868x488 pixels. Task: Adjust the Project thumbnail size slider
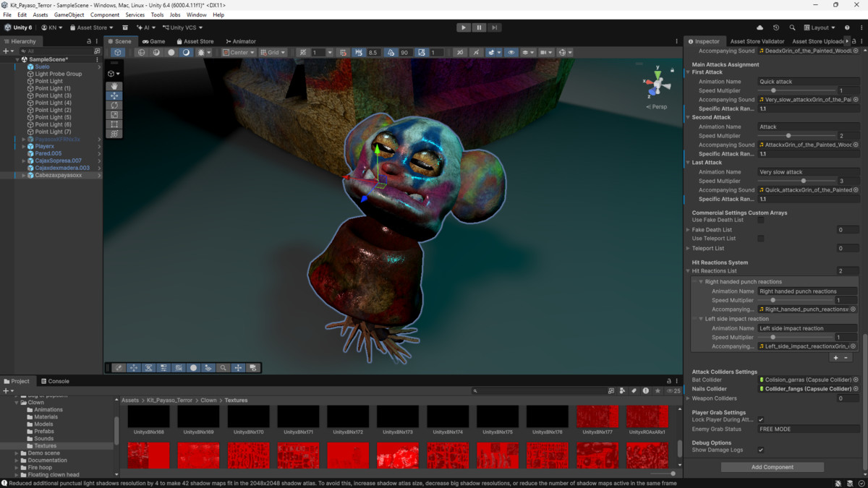tap(663, 474)
